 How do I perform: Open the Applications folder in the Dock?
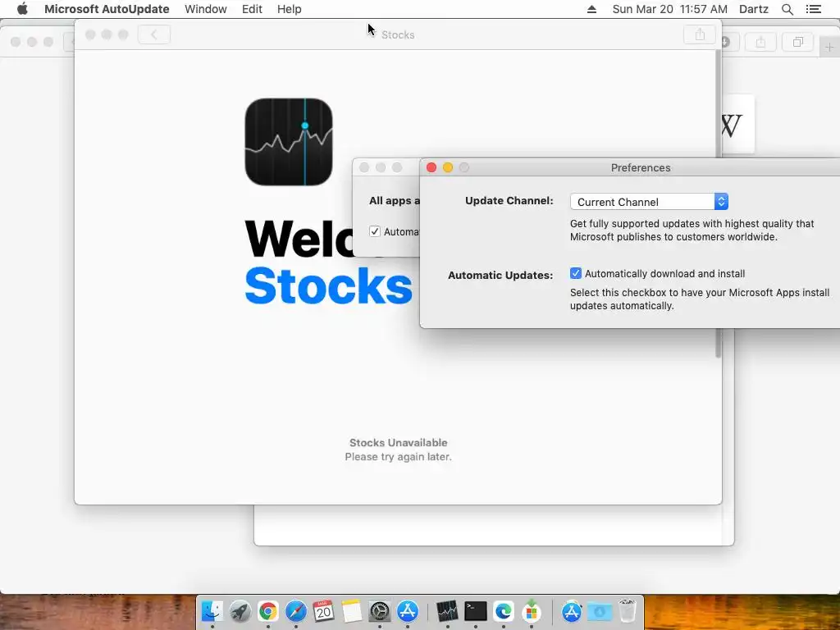tap(572, 610)
